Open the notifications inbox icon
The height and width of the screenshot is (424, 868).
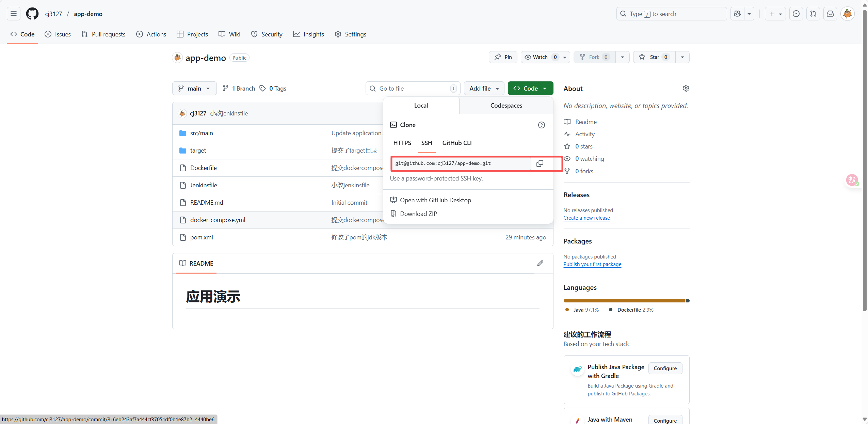tap(830, 14)
